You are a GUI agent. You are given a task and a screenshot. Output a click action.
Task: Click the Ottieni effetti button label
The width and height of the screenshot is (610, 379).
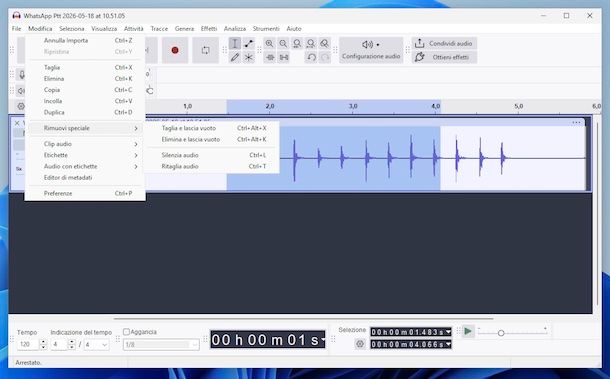click(450, 57)
